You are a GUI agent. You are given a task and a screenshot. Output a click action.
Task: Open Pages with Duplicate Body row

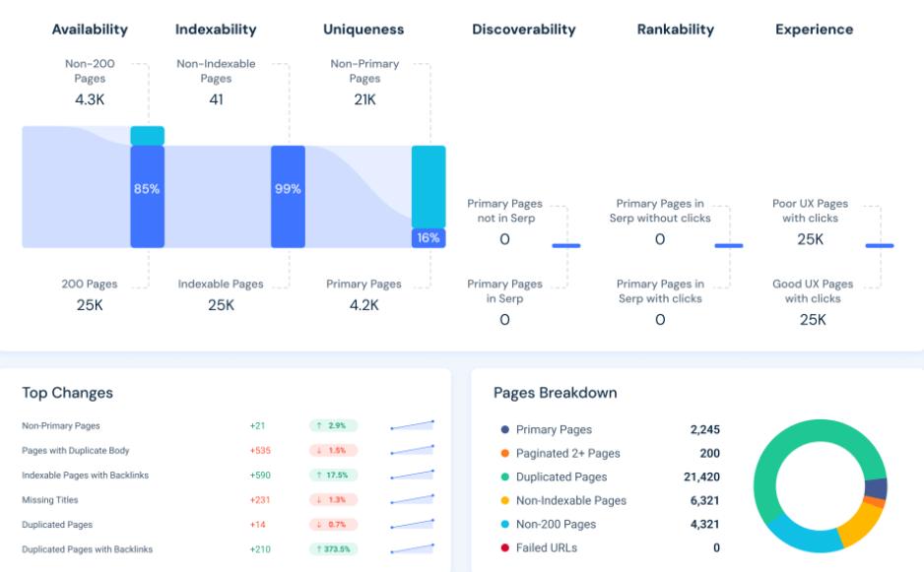(76, 451)
